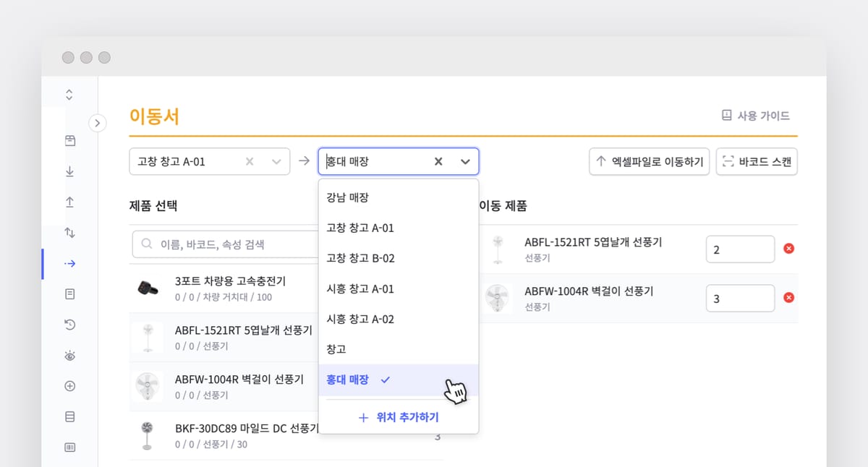868x467 pixels.
Task: Expand the 고창 창고 A-01 source dropdown
Action: point(276,162)
